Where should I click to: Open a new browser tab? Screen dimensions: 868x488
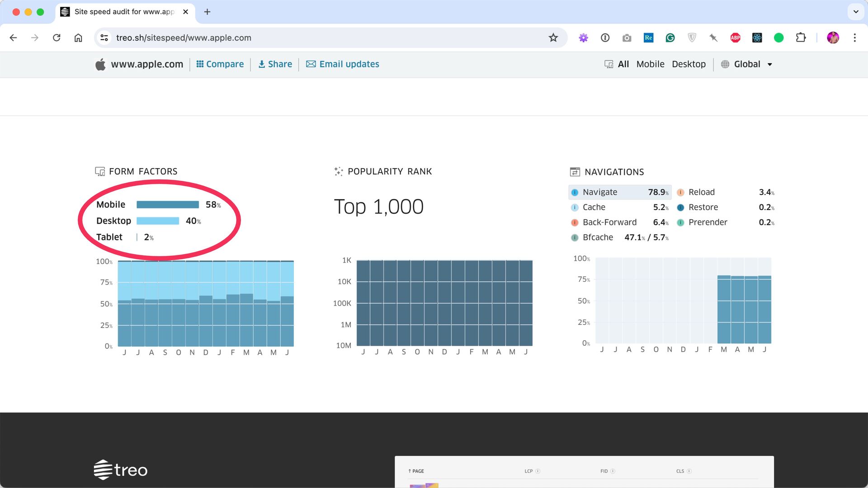[208, 12]
